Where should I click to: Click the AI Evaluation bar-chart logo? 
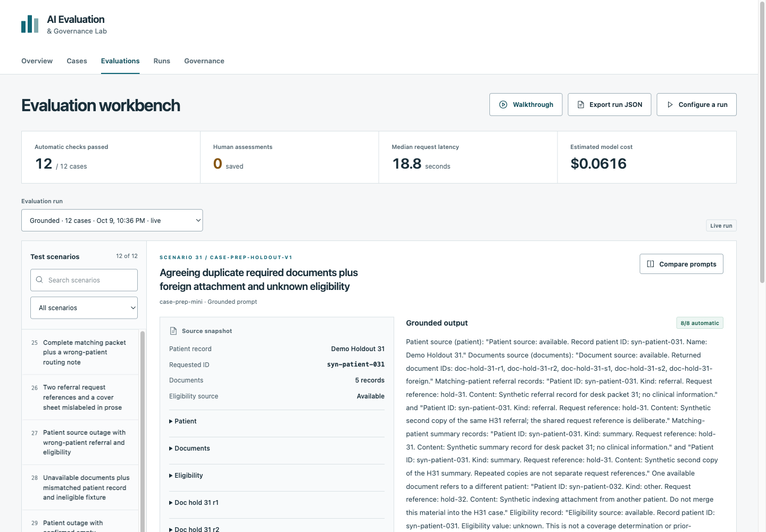point(30,24)
